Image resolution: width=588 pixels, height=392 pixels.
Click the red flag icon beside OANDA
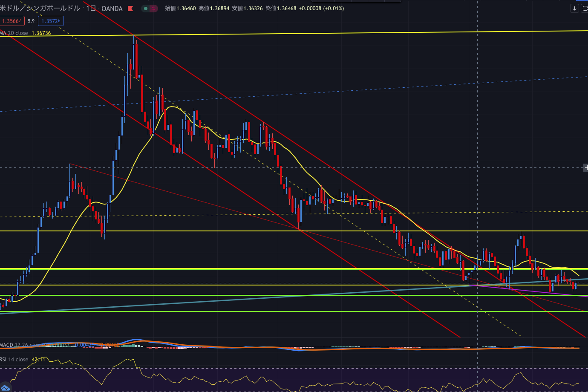tap(130, 9)
